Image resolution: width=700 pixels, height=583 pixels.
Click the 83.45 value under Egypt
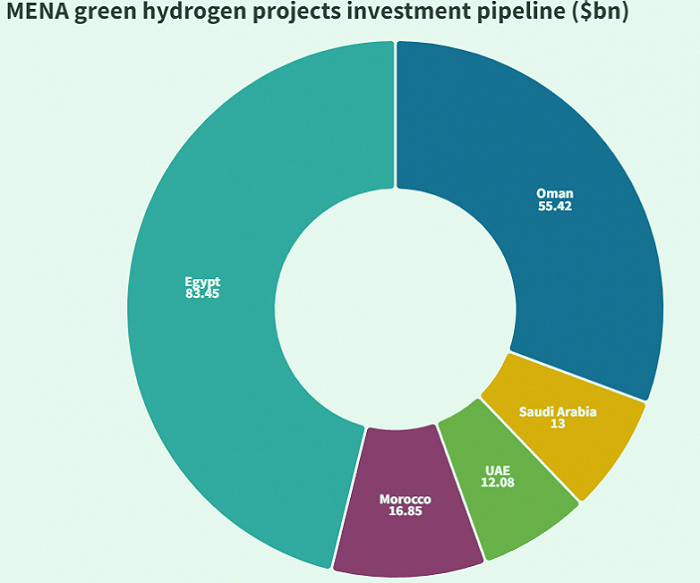202,294
